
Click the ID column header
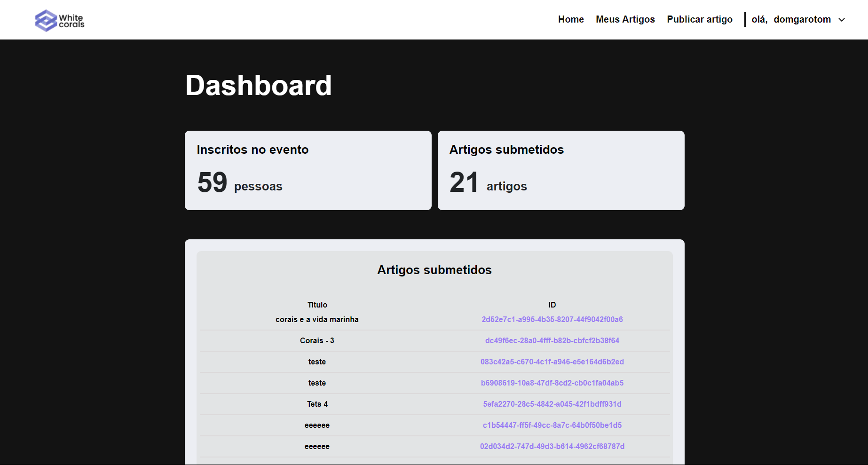point(552,305)
